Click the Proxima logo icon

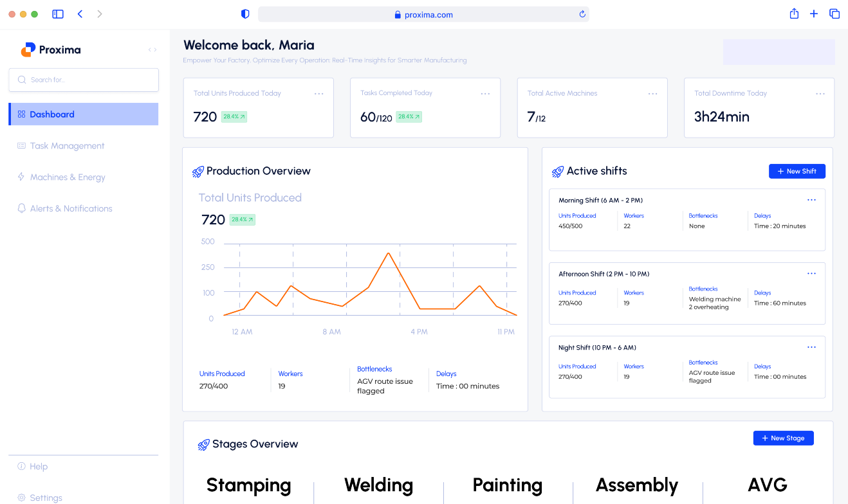[x=28, y=50]
